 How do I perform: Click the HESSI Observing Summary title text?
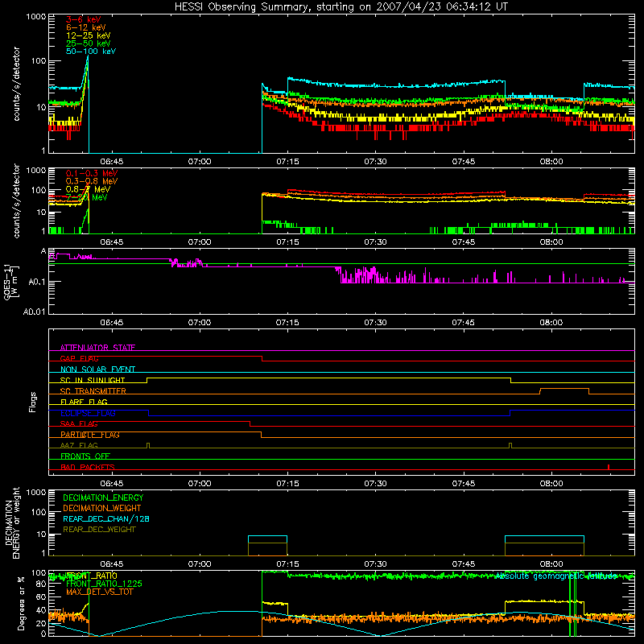341,7
